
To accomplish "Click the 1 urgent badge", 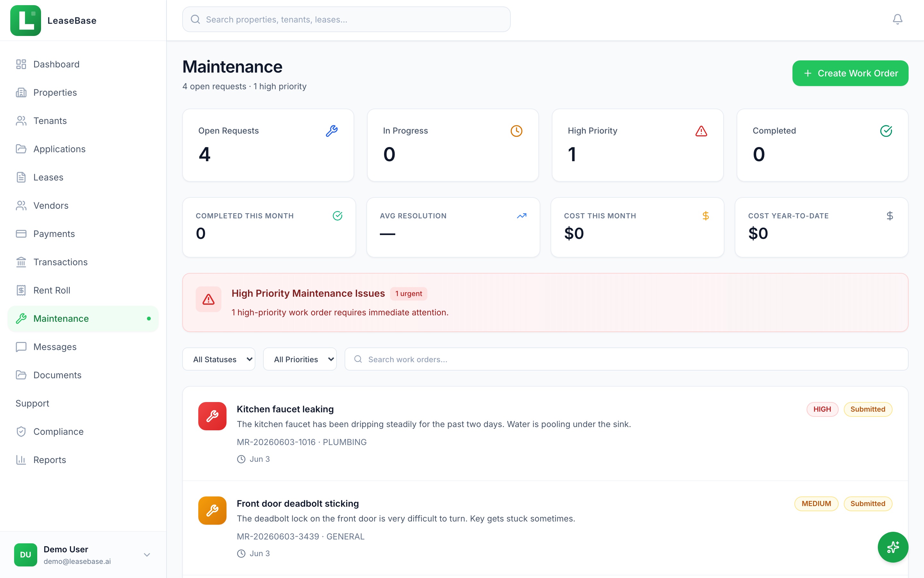I will 408,293.
